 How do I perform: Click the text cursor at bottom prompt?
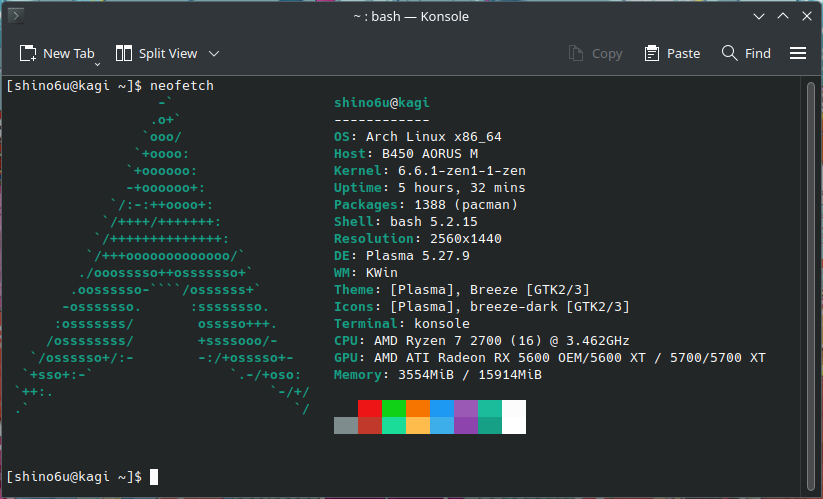click(154, 477)
